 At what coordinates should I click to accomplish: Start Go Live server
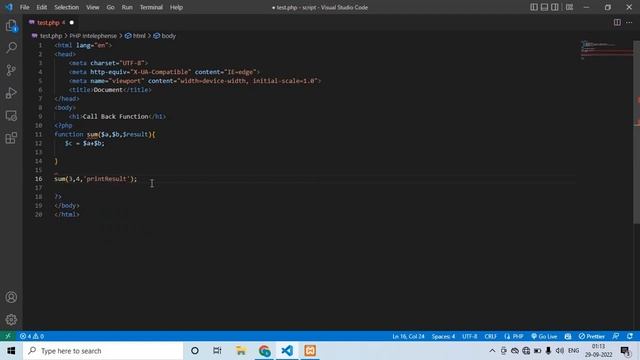(544, 336)
